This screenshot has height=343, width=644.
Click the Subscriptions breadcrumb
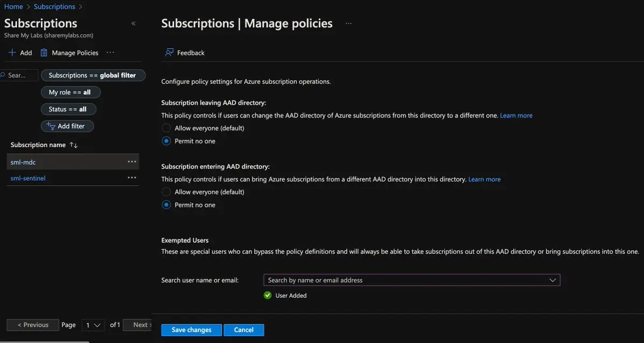[x=54, y=6]
